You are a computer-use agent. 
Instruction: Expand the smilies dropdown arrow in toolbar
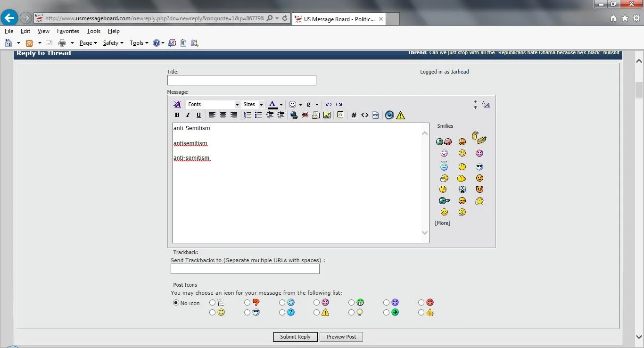pos(301,105)
